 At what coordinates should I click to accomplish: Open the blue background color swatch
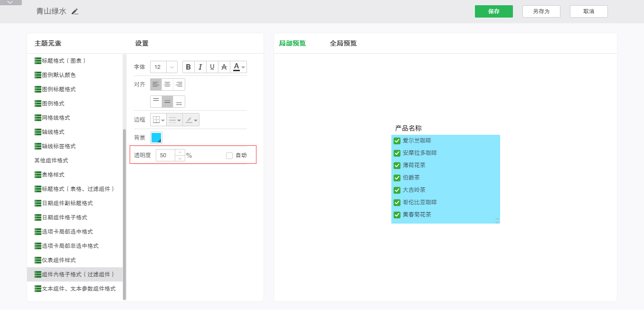(156, 138)
